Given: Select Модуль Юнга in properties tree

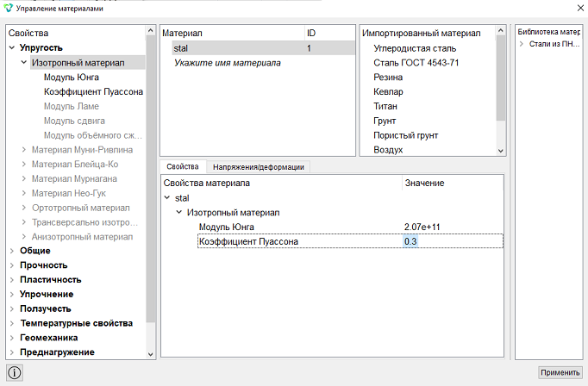Looking at the screenshot, I should click(x=72, y=78).
